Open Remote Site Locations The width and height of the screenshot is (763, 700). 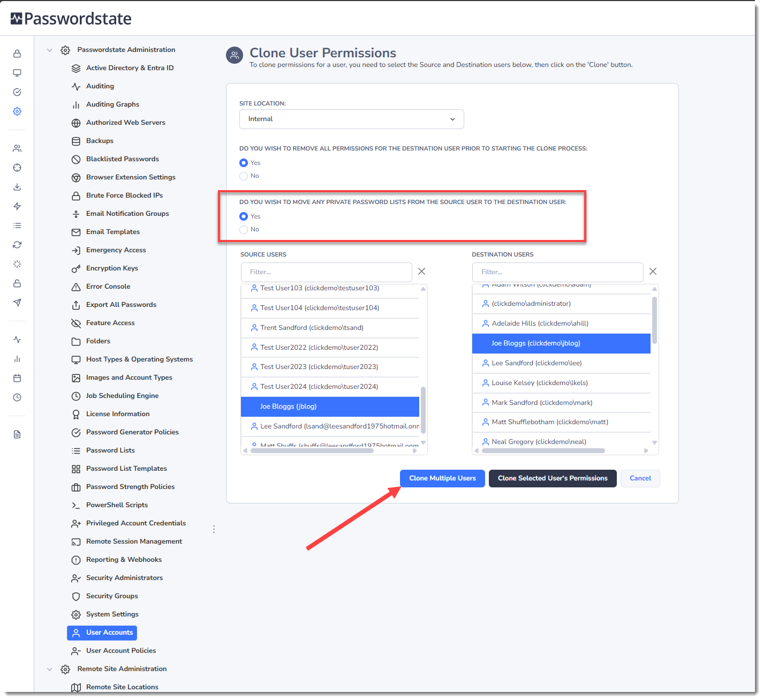click(122, 687)
